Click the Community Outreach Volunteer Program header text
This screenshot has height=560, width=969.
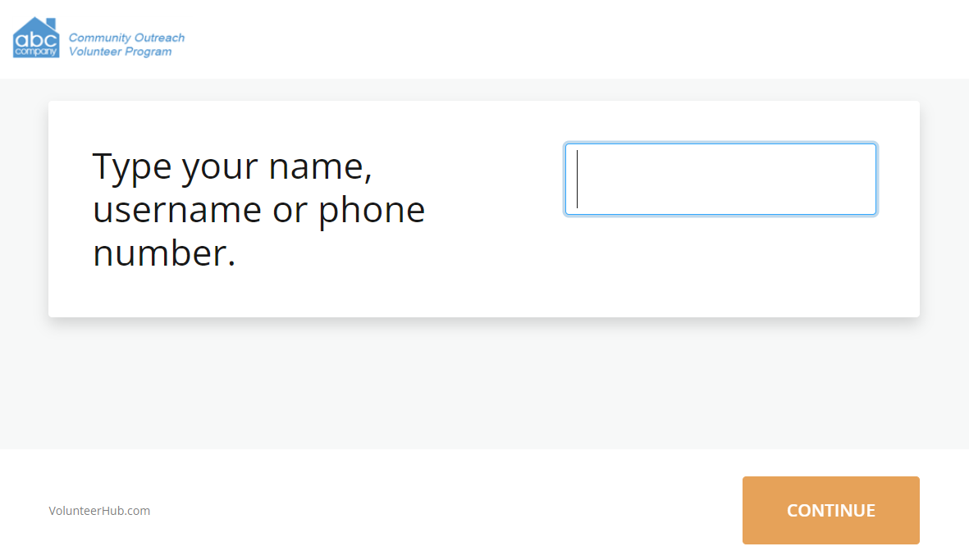coord(127,43)
